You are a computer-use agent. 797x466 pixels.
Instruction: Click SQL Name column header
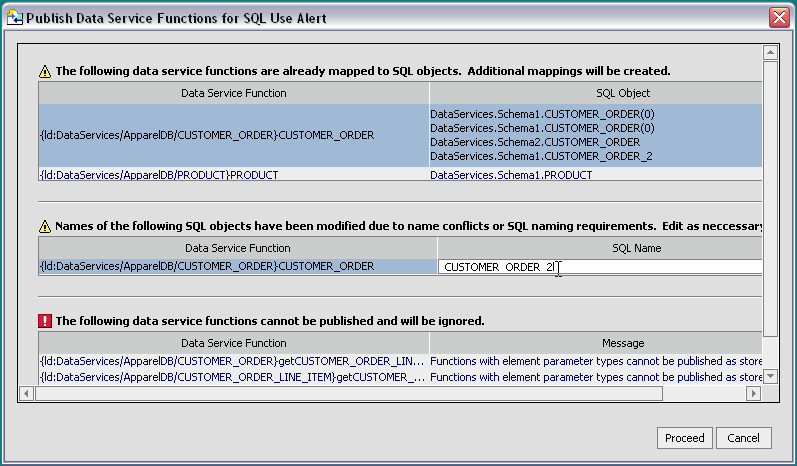pos(600,248)
